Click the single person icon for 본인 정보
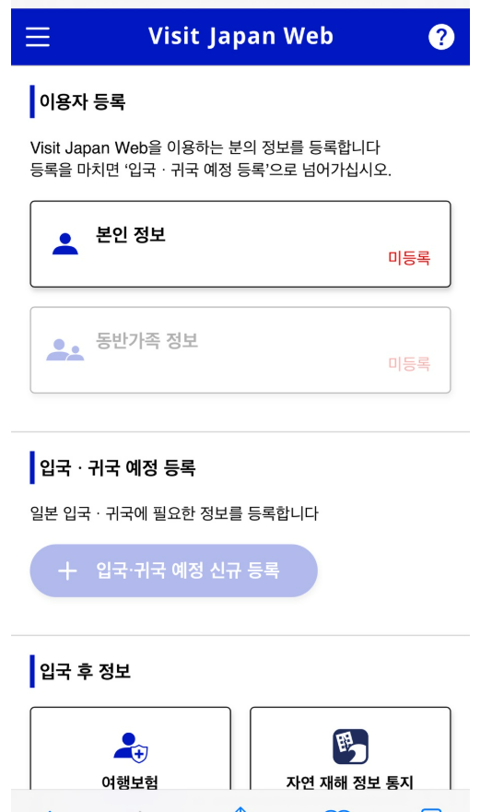Screen dimensions: 504x812 point(65,244)
